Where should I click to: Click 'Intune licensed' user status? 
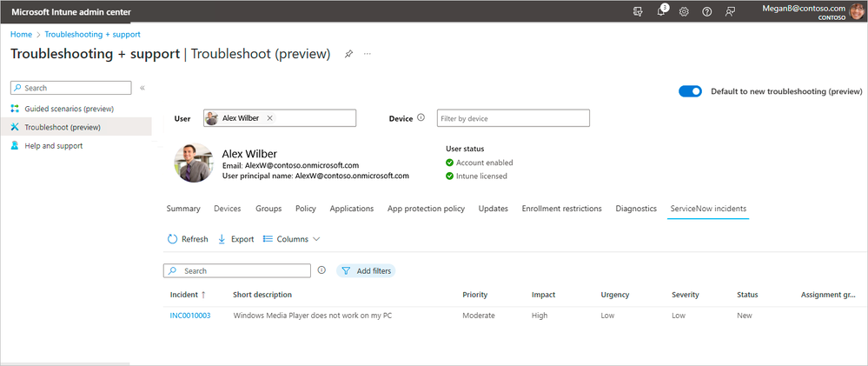[x=476, y=176]
